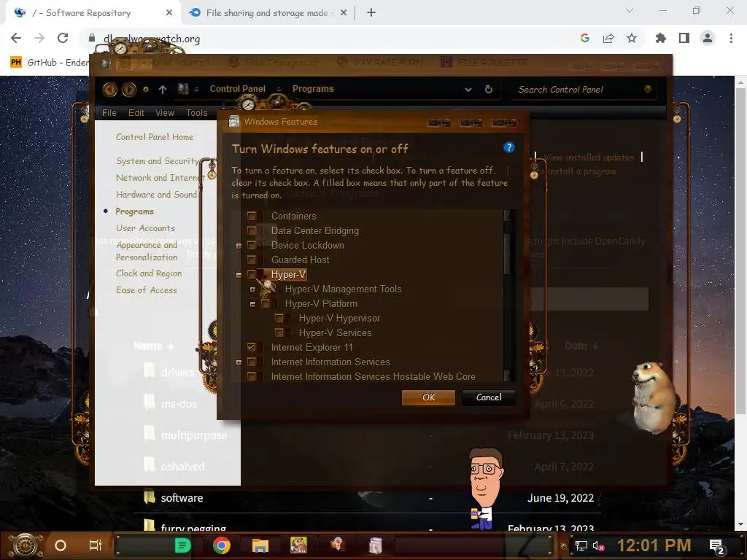
Task: Go back in Control Panel window
Action: click(x=109, y=89)
